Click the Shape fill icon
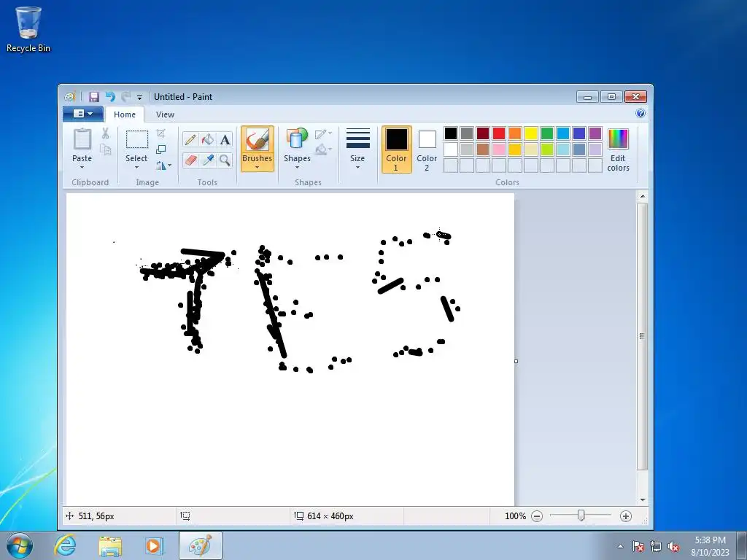Image resolution: width=747 pixels, height=560 pixels. coord(321,149)
